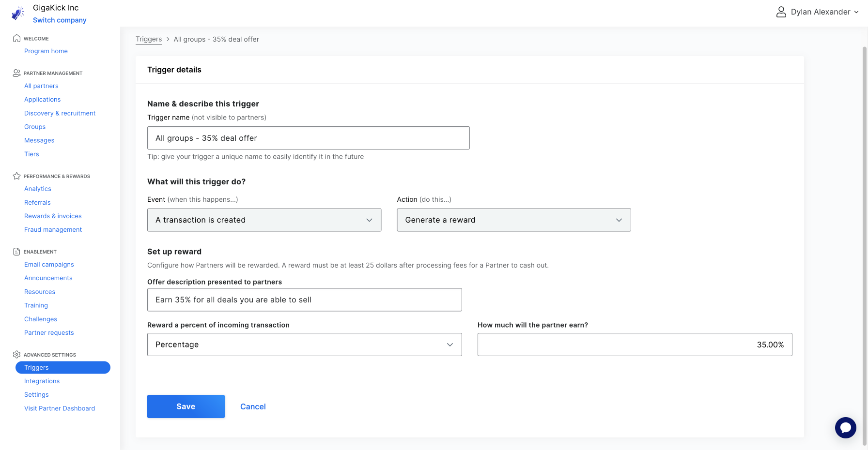Open Integrations page
Viewport: 868px width, 450px height.
pos(42,381)
